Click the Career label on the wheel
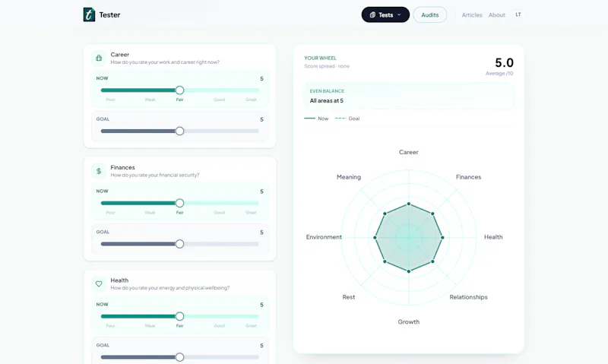The height and width of the screenshot is (364, 608). tap(409, 152)
